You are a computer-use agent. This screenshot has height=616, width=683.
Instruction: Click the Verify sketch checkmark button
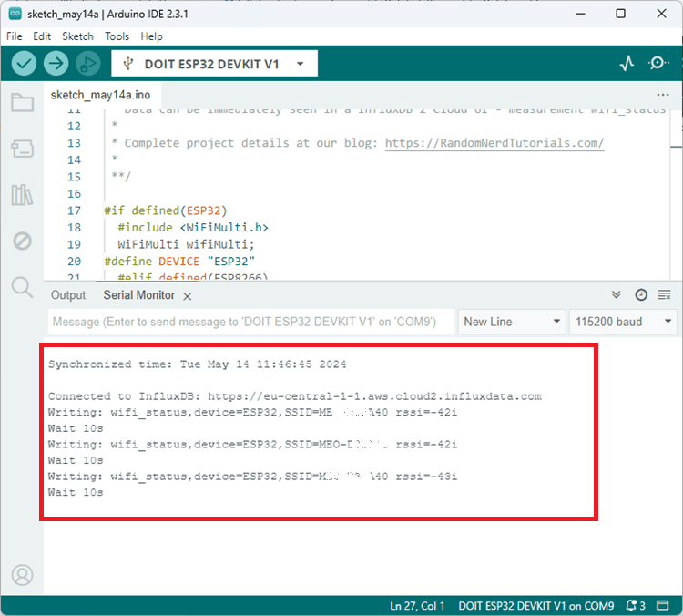click(x=25, y=63)
